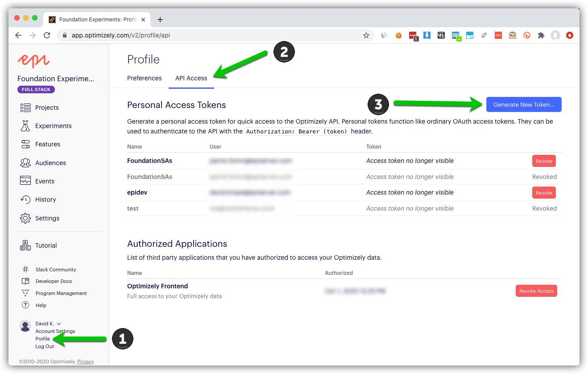Select the Features toggle icon in sidebar
This screenshot has height=374, width=588.
(25, 144)
